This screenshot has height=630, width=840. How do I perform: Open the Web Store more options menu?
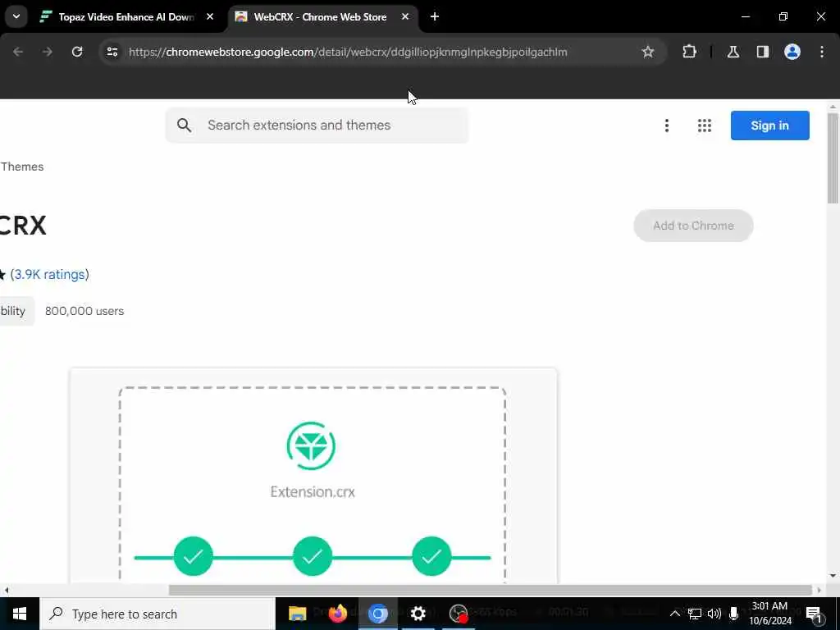(666, 126)
